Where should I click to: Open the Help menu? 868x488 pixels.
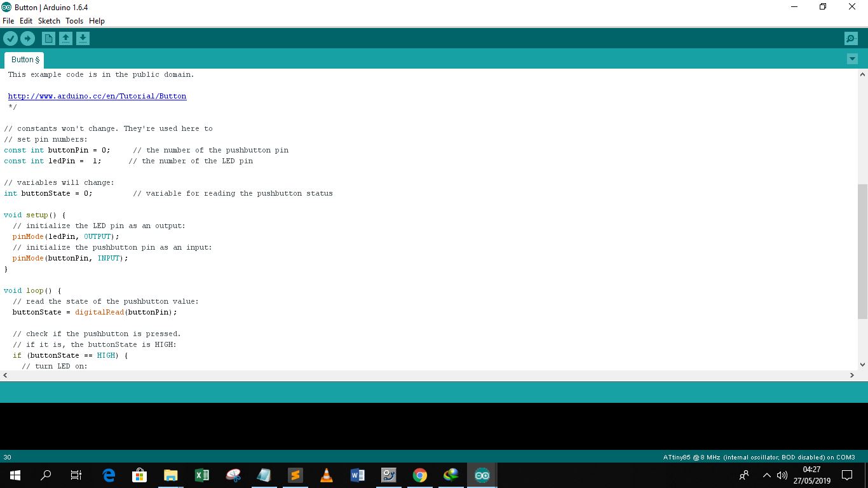click(x=97, y=21)
